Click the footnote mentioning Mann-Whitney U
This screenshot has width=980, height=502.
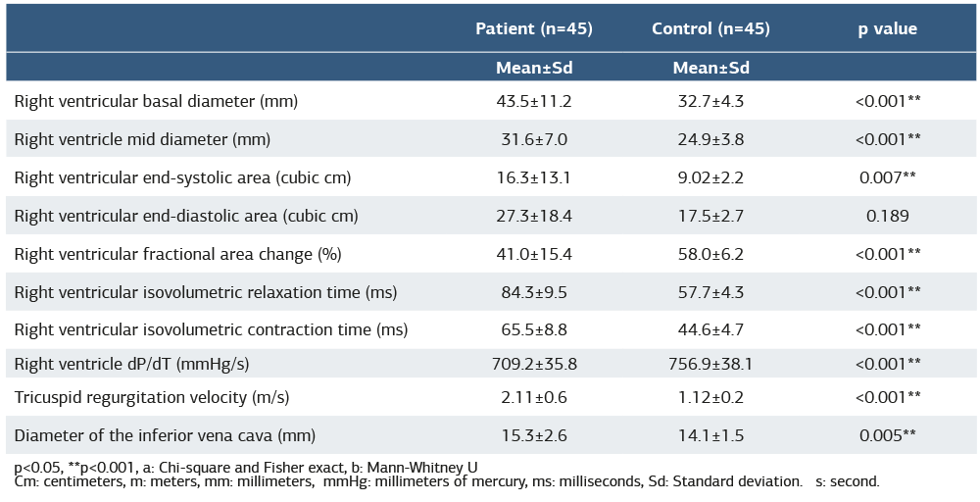pyautogui.click(x=245, y=468)
